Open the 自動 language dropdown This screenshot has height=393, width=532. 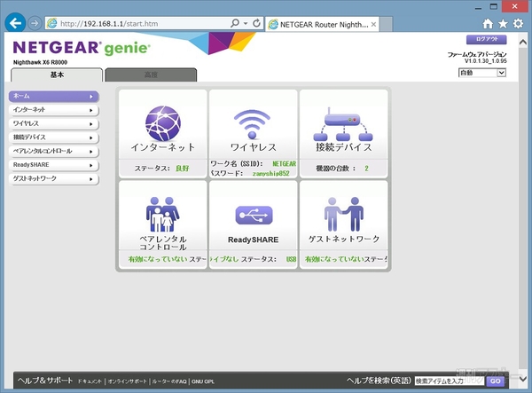[481, 73]
